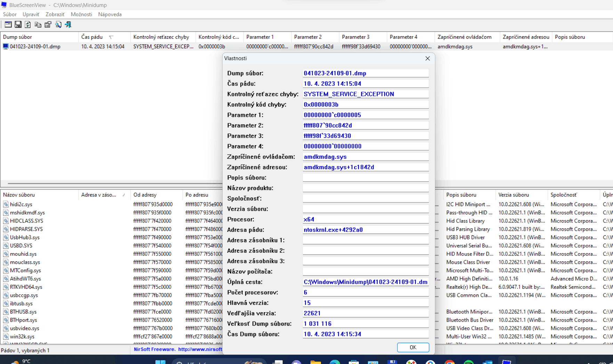Click the empty Názov produktu field
613x364 pixels.
click(366, 188)
